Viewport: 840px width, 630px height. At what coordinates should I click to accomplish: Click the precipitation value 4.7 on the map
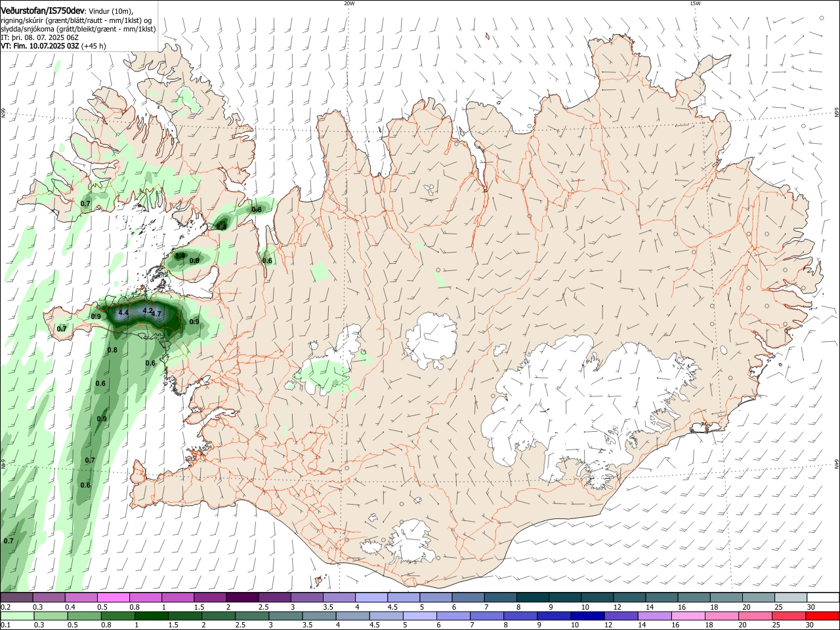pyautogui.click(x=156, y=314)
